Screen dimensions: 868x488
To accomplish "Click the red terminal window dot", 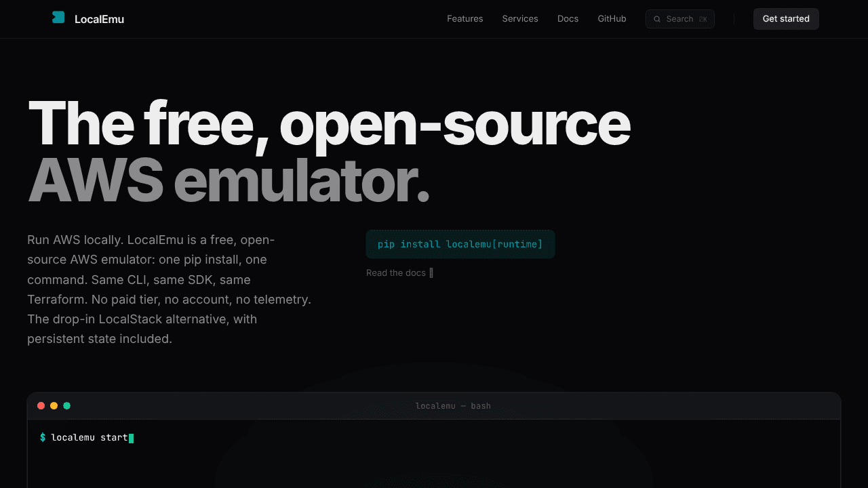I will [41, 405].
